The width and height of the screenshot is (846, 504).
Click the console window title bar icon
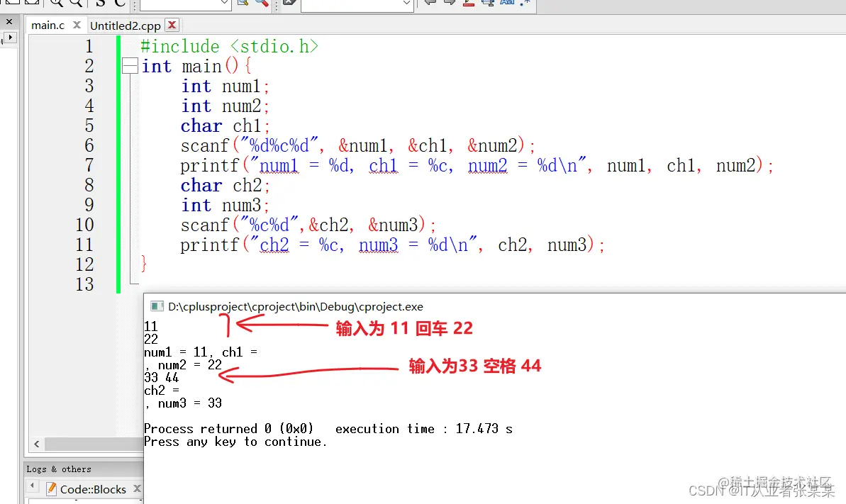pyautogui.click(x=157, y=306)
